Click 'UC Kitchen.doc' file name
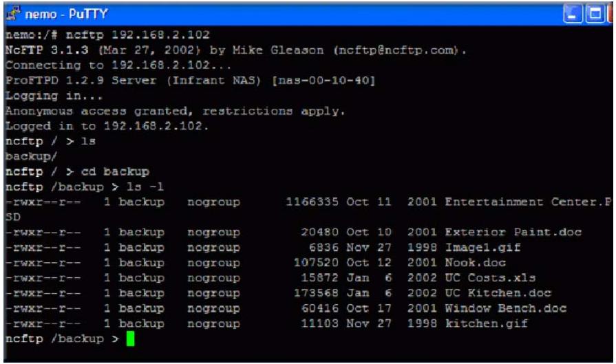This screenshot has width=616, height=364. click(x=498, y=293)
